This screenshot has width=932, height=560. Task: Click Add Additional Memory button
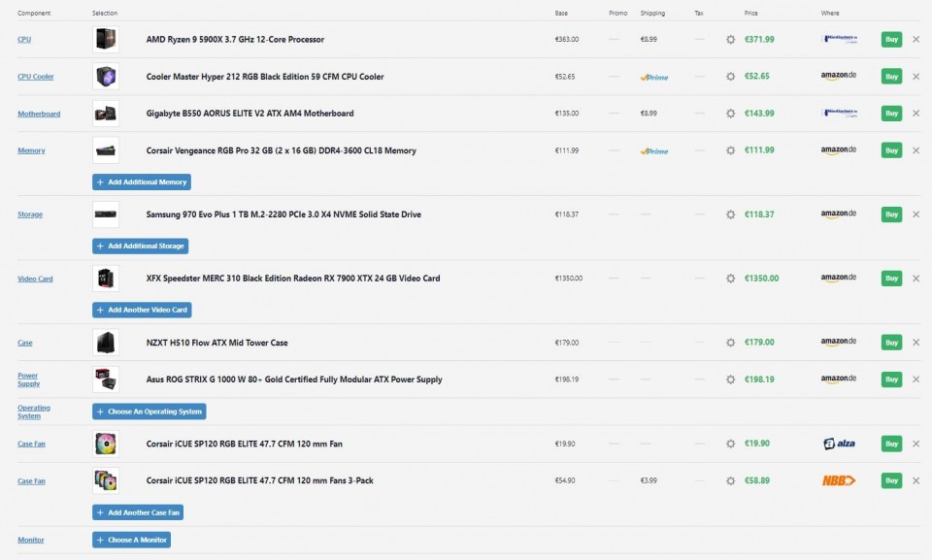142,181
